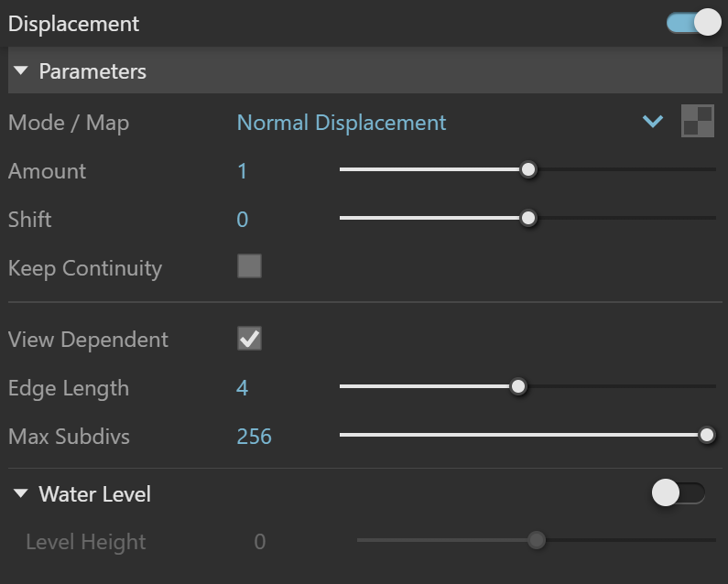Collapse the Water Level section triangle
This screenshot has height=584, width=728.
click(x=21, y=493)
